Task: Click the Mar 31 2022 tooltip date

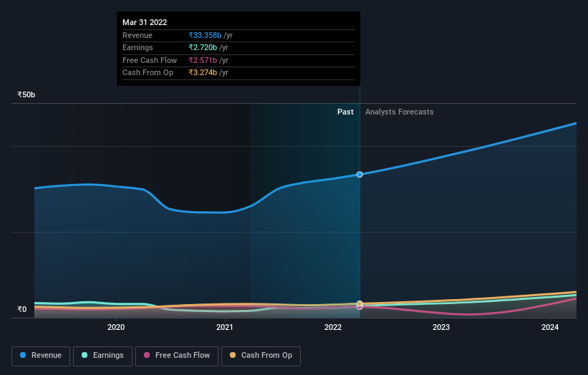Action: (145, 22)
